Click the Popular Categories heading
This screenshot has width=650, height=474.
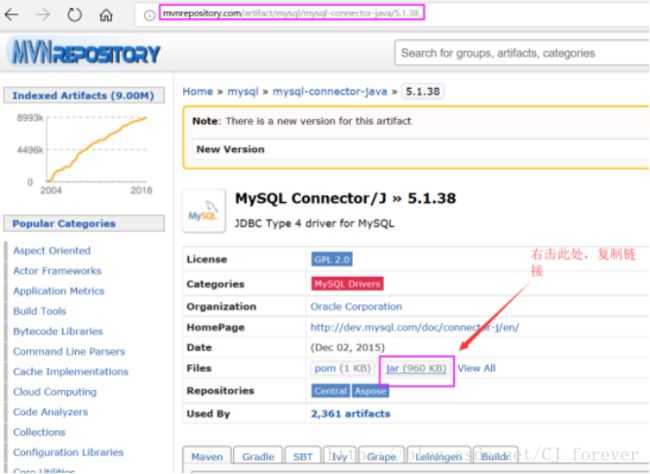pos(84,224)
